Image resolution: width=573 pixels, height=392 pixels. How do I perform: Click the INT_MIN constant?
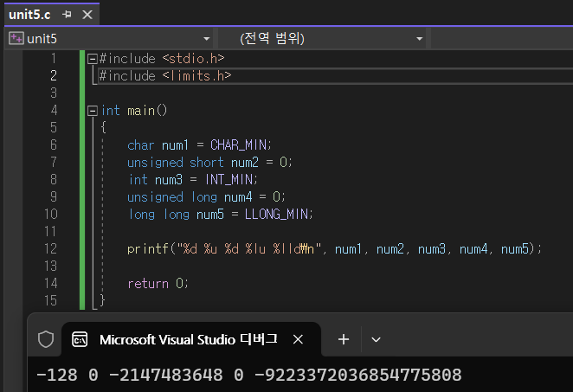pos(229,179)
